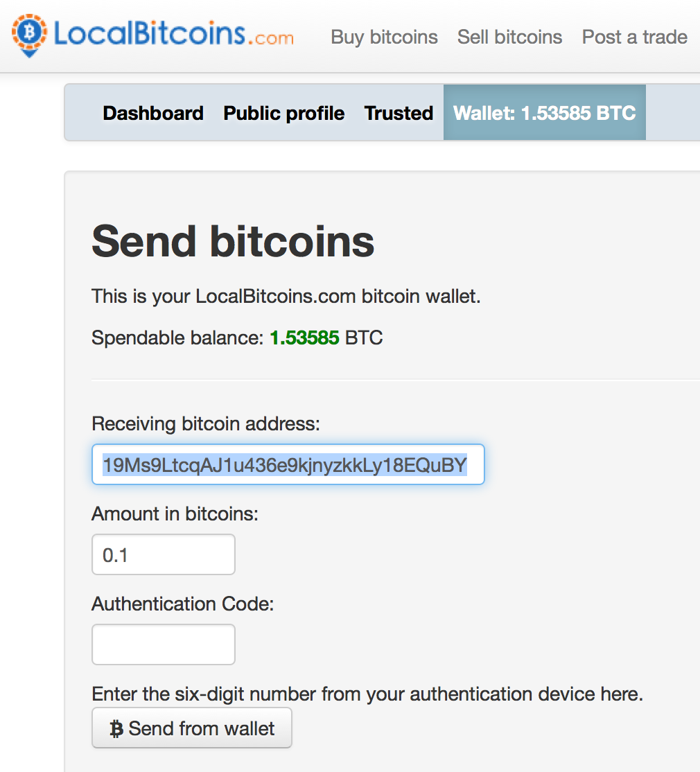
Task: Click the amount in bitcoins field
Action: point(163,554)
